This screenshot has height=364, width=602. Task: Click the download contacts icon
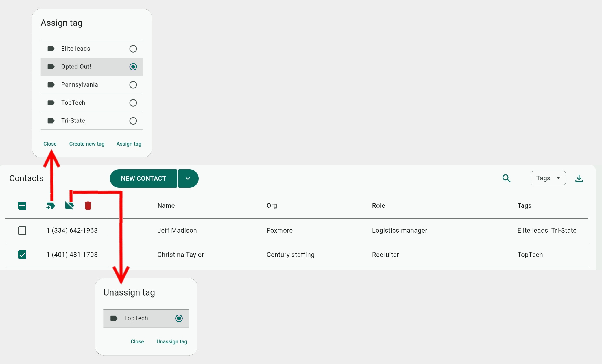click(579, 179)
